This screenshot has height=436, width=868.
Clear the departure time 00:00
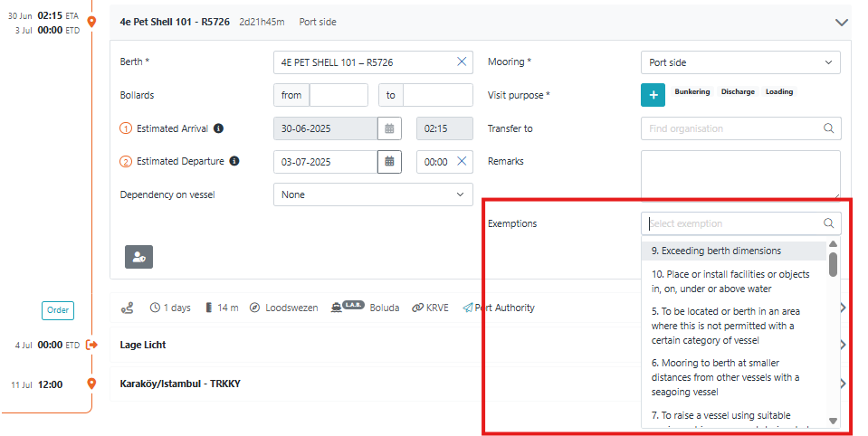[x=462, y=162]
